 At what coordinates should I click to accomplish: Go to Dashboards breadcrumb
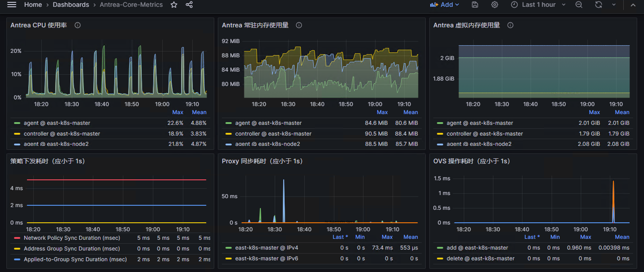71,4
